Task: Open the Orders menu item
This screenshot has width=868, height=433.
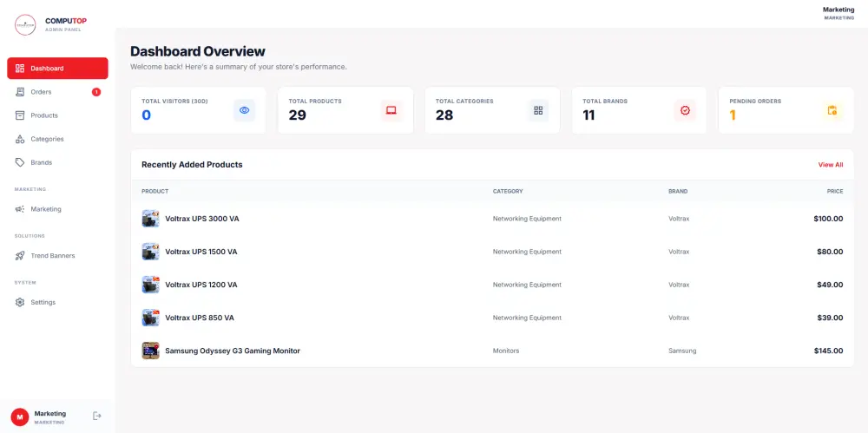Action: (x=57, y=92)
